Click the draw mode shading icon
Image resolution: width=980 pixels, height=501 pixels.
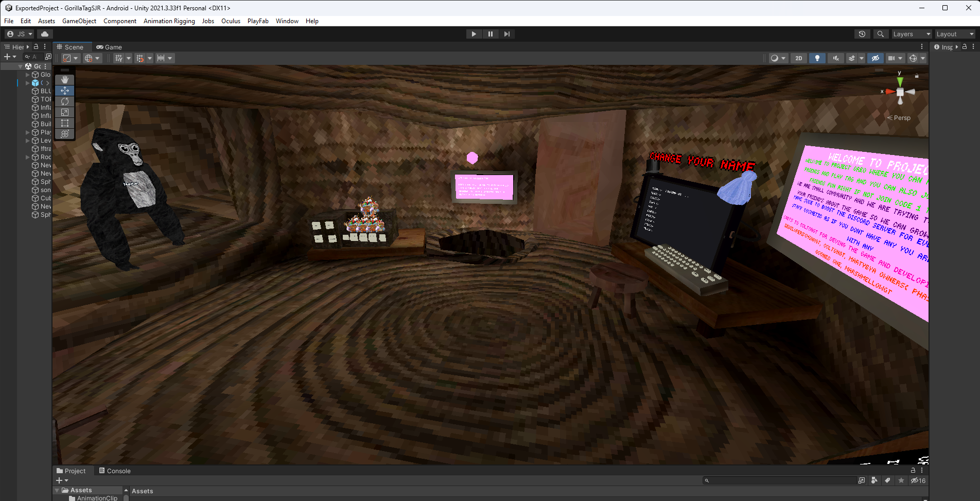(x=775, y=58)
